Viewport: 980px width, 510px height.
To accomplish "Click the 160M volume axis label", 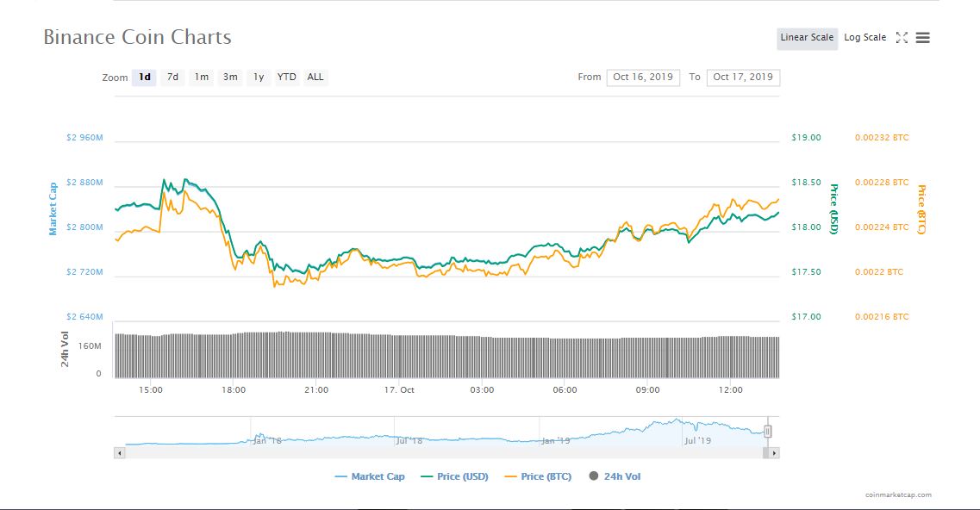I will pos(90,345).
